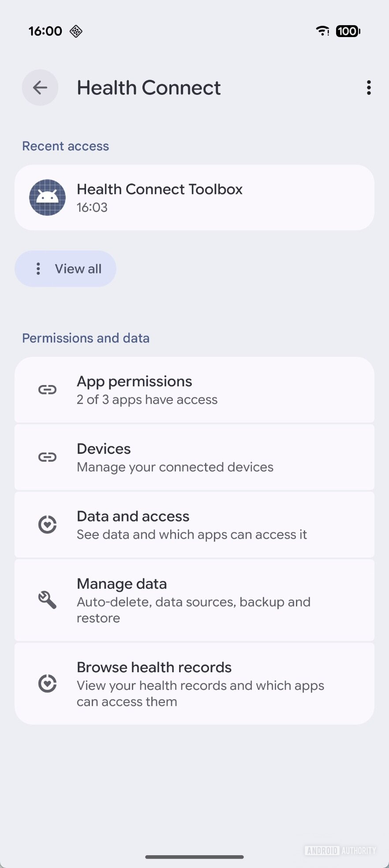Image resolution: width=389 pixels, height=868 pixels.
Task: Open Devices to manage connected devices
Action: [x=194, y=457]
